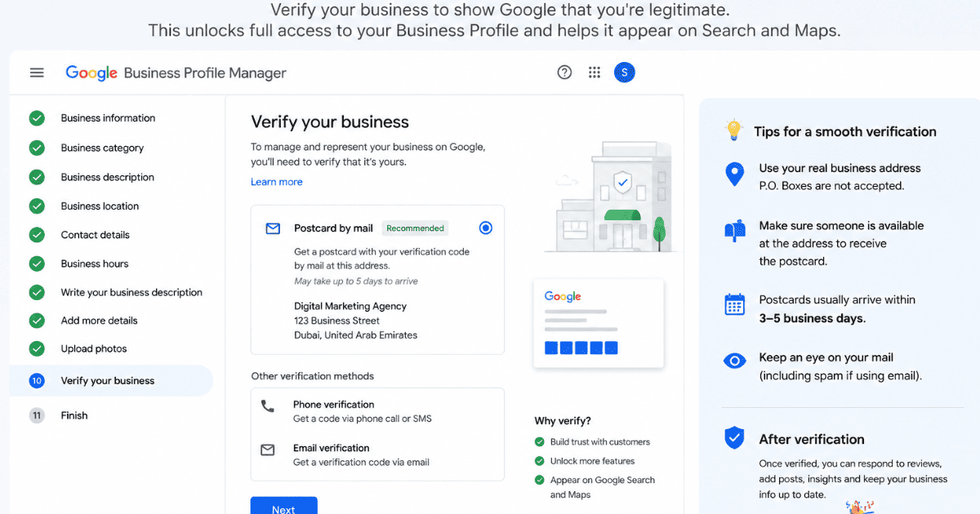Viewport: 980px width, 514px height.
Task: Click the green check beside Business hours
Action: coord(37,264)
